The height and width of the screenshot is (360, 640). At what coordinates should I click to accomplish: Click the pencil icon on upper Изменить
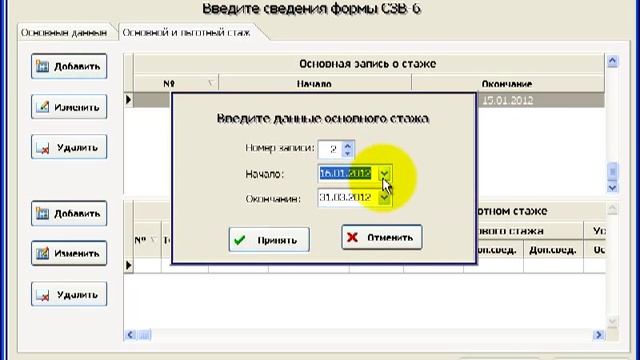pyautogui.click(x=42, y=107)
